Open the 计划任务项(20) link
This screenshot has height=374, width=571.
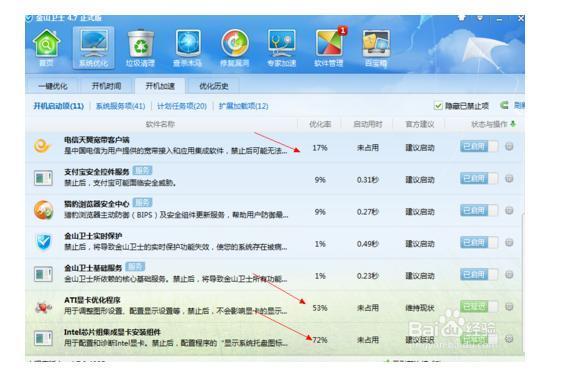(x=182, y=106)
